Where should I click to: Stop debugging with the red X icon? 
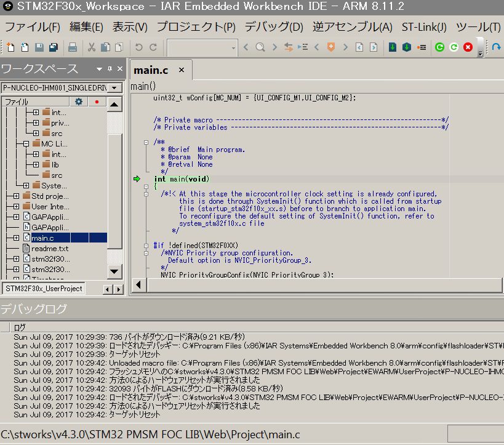tap(468, 47)
